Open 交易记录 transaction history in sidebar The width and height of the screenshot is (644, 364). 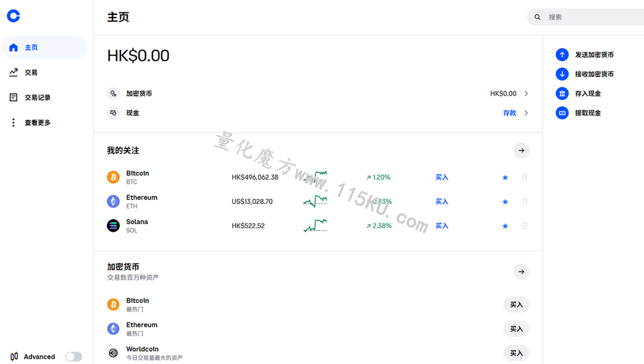[44, 98]
